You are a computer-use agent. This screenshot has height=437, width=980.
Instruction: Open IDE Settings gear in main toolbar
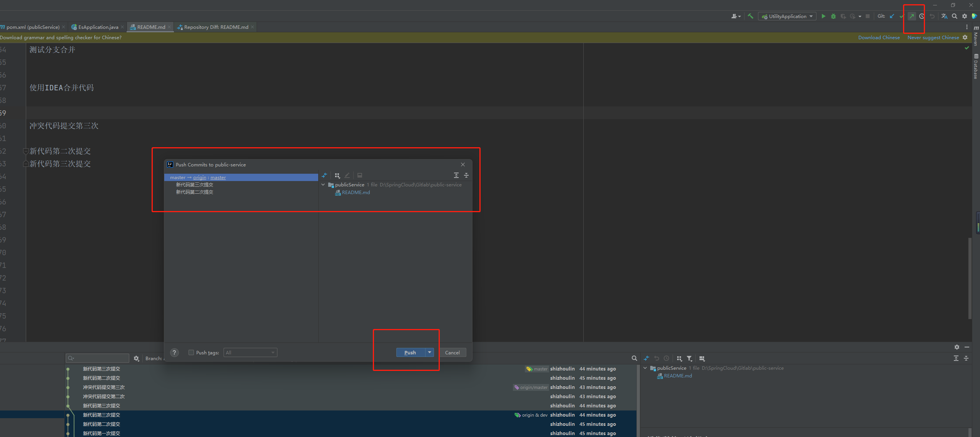[x=965, y=16]
